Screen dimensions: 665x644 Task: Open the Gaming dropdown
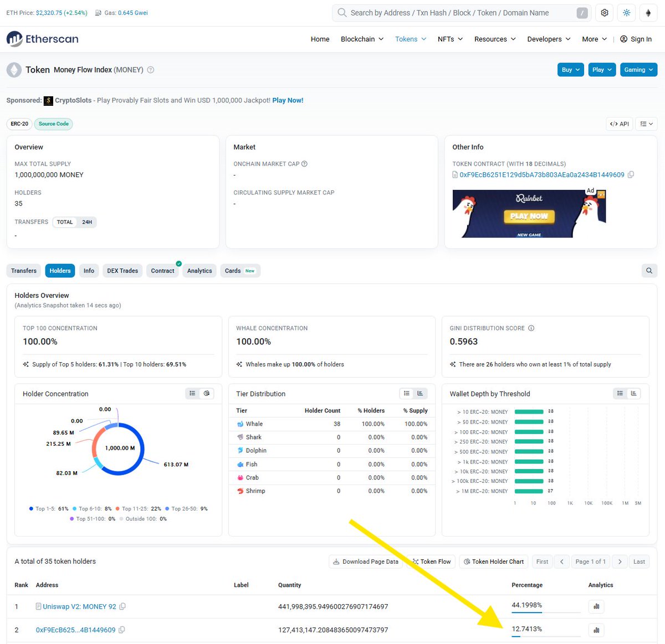click(x=638, y=70)
